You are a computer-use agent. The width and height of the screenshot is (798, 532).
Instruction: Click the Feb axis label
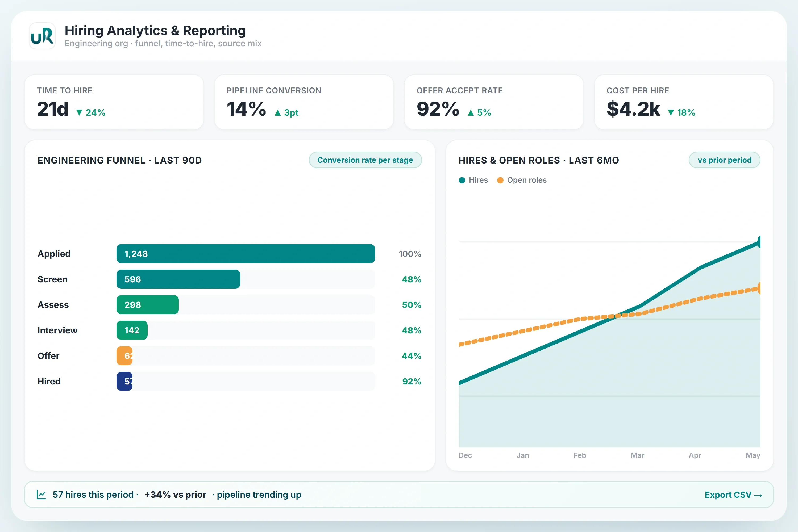[x=580, y=455]
